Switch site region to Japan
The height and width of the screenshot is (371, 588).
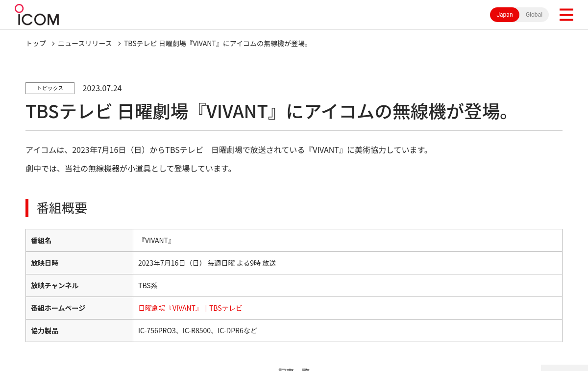click(505, 15)
